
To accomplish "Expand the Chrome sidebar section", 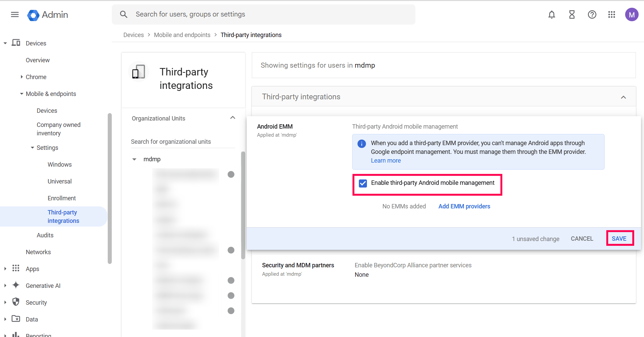I will click(22, 77).
